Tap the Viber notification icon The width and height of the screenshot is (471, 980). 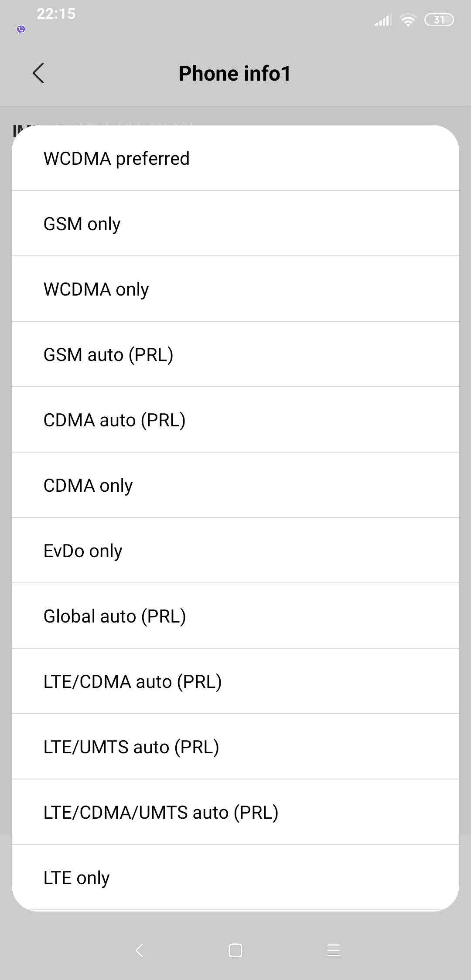coord(21,29)
